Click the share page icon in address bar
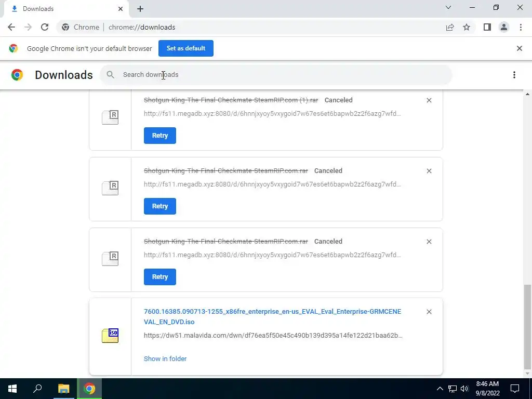The height and width of the screenshot is (399, 532). pos(450,27)
